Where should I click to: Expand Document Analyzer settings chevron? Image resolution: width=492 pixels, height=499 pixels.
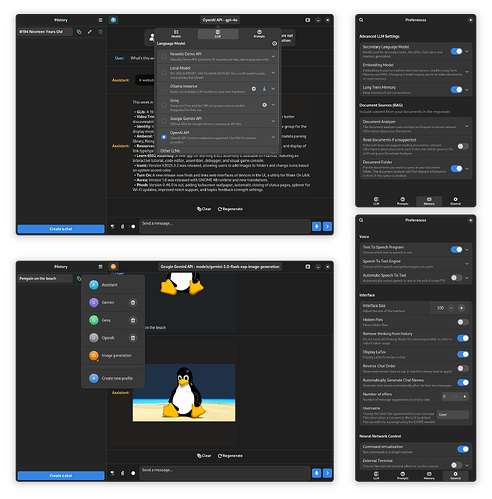467,126
